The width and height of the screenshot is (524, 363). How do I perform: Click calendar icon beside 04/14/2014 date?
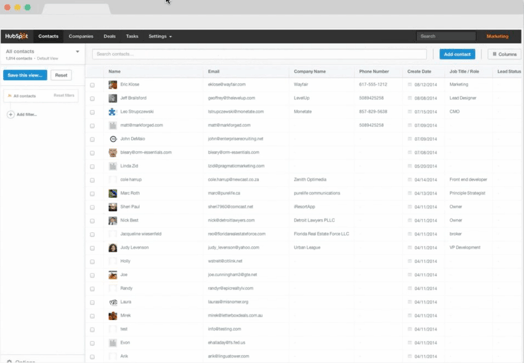coord(410,179)
